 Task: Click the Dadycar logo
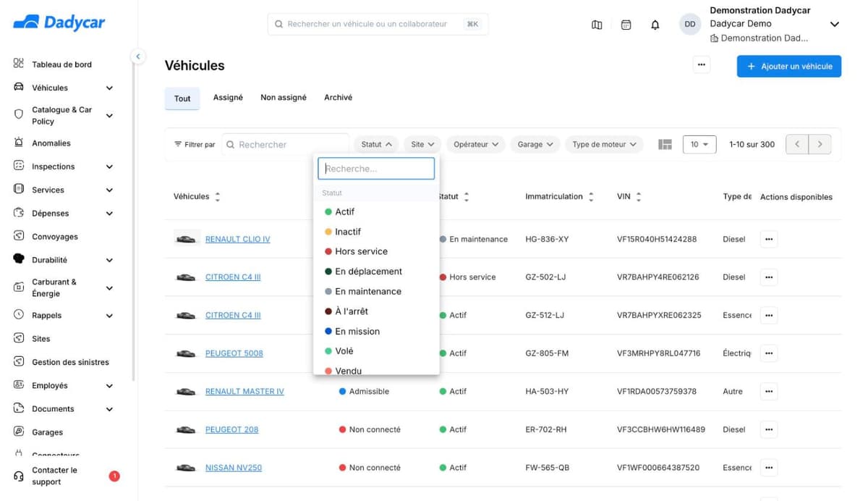pyautogui.click(x=59, y=22)
